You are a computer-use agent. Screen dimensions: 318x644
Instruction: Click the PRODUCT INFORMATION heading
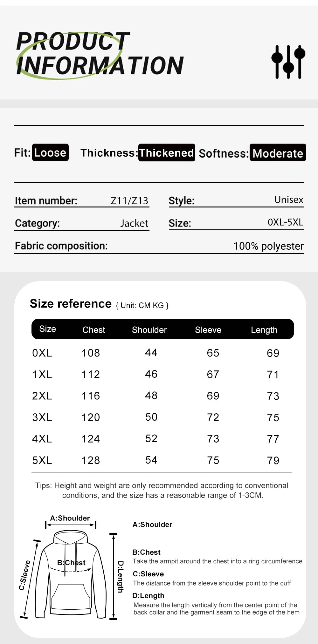[100, 53]
